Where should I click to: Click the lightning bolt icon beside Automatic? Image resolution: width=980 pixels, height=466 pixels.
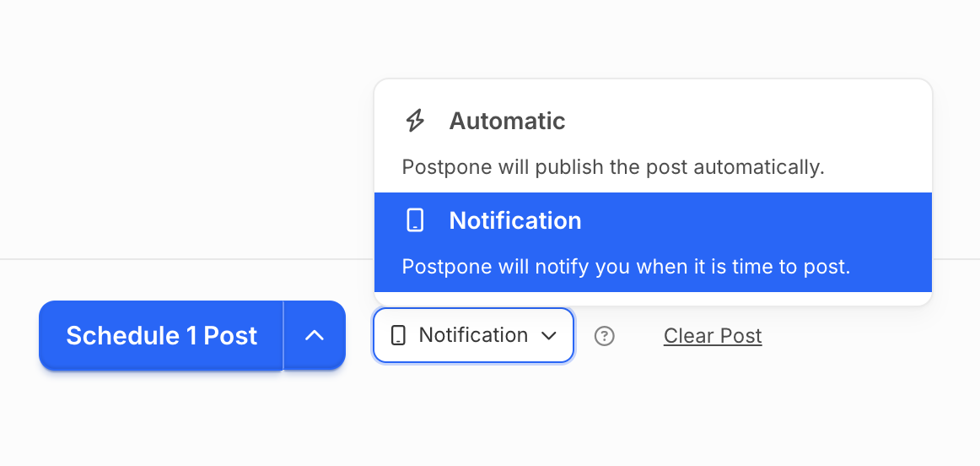click(415, 121)
